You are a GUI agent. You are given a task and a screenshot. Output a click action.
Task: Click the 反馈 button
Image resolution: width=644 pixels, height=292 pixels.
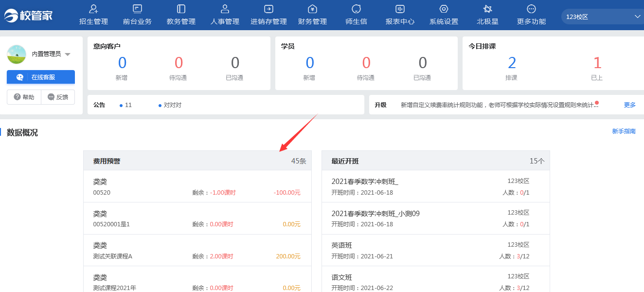pyautogui.click(x=58, y=97)
